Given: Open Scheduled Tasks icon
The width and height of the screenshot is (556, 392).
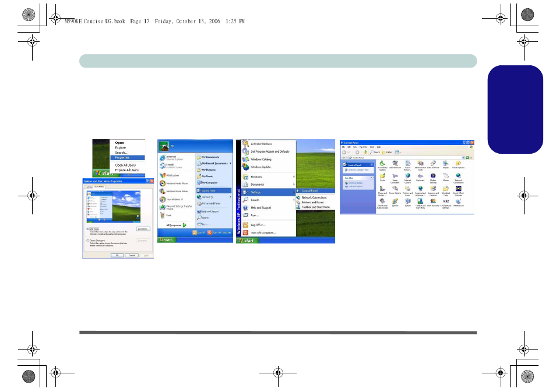Looking at the screenshot, I should point(446,190).
